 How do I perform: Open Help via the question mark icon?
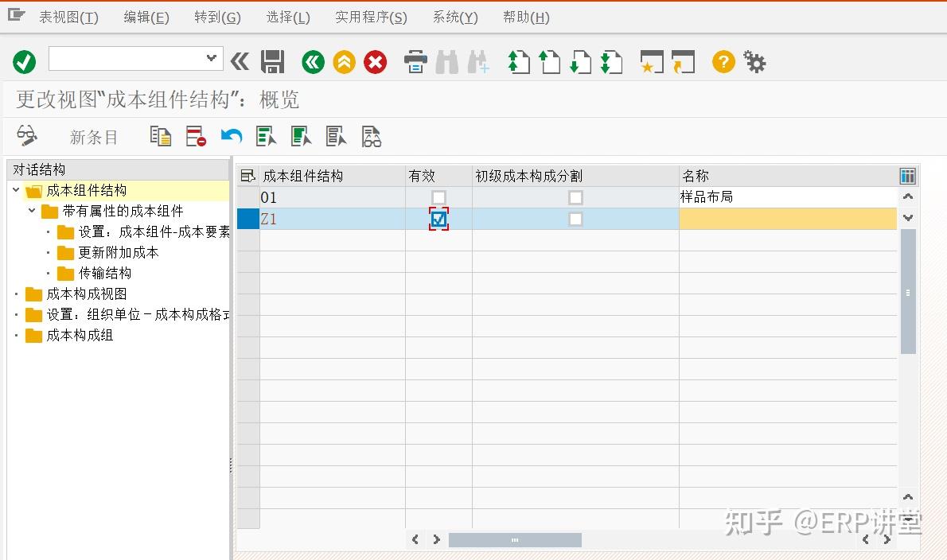(722, 60)
